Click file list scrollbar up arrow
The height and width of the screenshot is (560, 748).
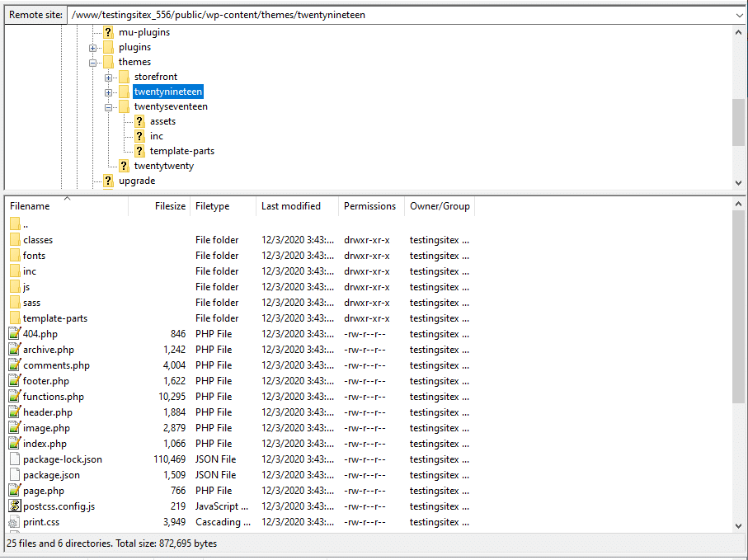[738, 205]
